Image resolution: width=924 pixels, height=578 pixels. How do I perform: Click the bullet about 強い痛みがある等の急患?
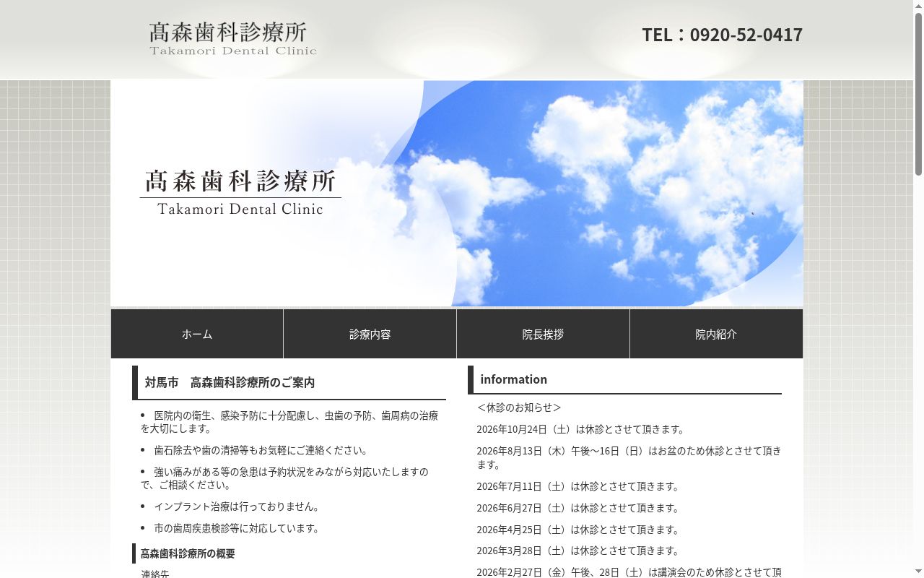point(285,478)
